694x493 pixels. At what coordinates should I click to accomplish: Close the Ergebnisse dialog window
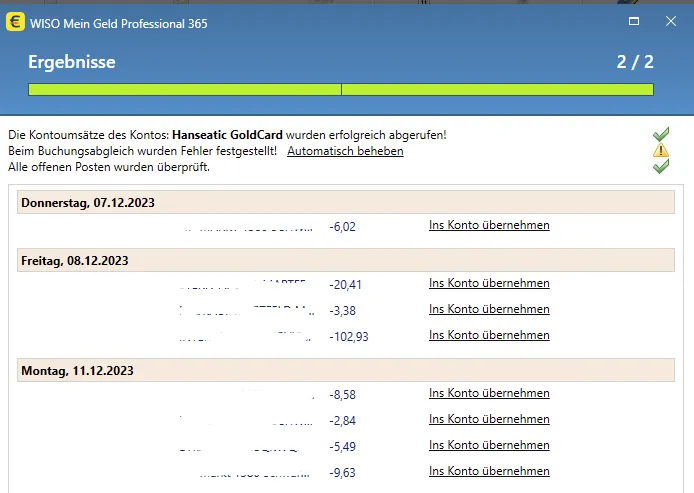[671, 22]
